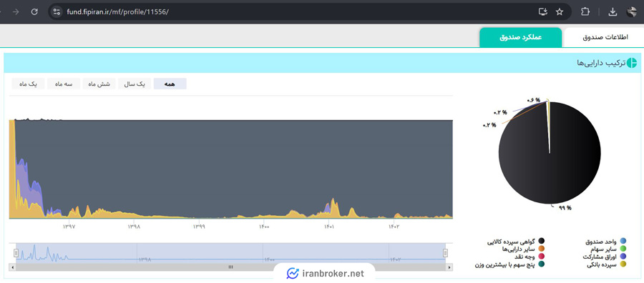This screenshot has width=644, height=283.
Task: Select the شش ماه time range
Action: tap(99, 84)
